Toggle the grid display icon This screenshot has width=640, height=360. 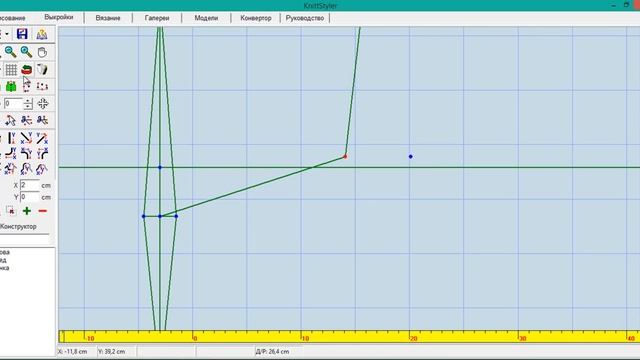(11, 69)
